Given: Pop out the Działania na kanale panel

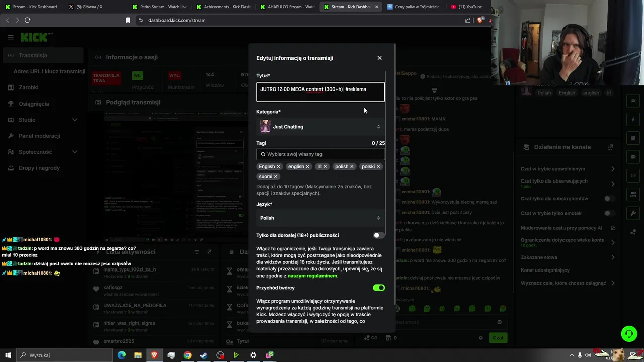Looking at the screenshot, I should tap(610, 147).
